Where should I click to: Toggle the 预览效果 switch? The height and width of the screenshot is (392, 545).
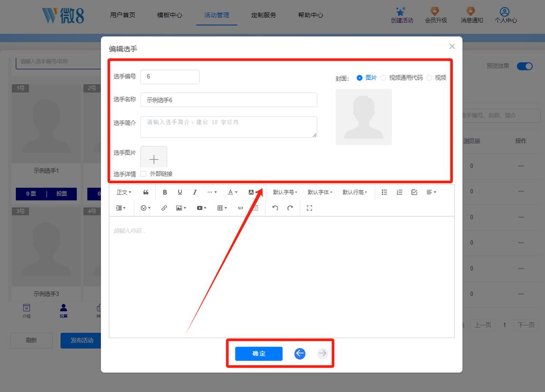(525, 66)
